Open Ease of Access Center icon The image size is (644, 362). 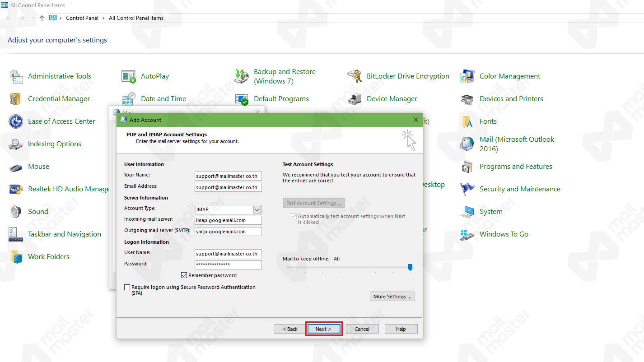[16, 121]
